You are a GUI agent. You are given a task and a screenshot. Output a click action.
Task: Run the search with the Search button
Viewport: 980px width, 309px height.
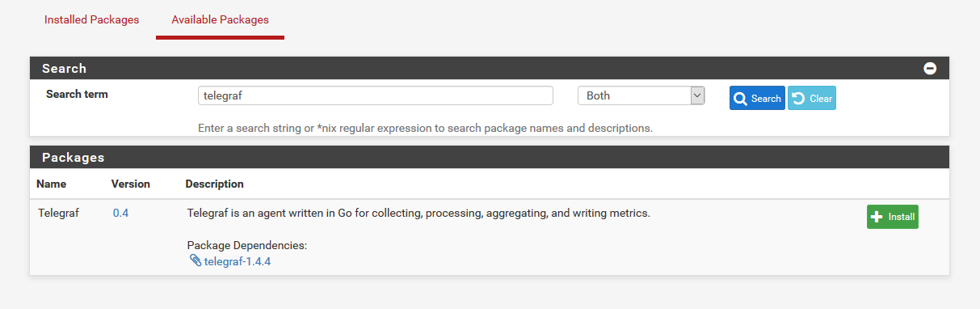[757, 99]
